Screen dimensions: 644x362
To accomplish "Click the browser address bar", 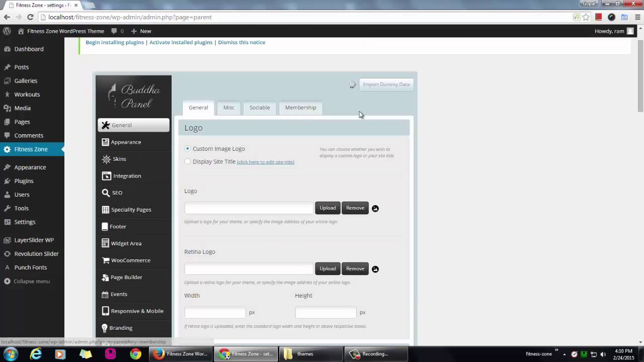I will point(307,17).
